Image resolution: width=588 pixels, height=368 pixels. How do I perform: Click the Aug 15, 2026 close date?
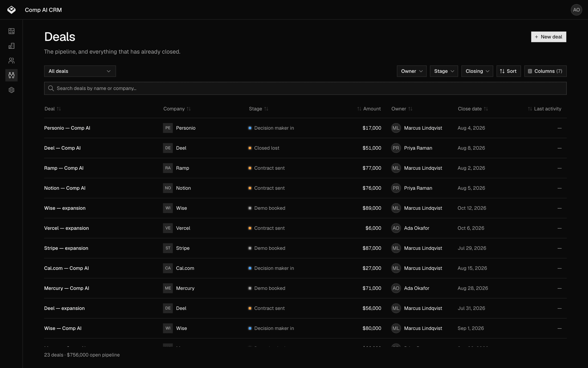click(472, 268)
